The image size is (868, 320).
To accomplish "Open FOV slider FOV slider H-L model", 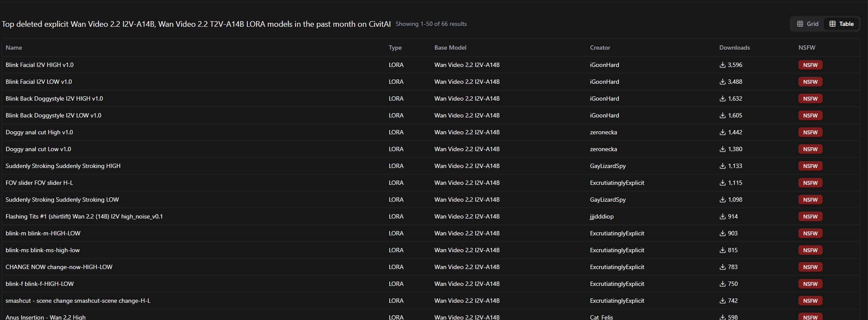I will (39, 183).
